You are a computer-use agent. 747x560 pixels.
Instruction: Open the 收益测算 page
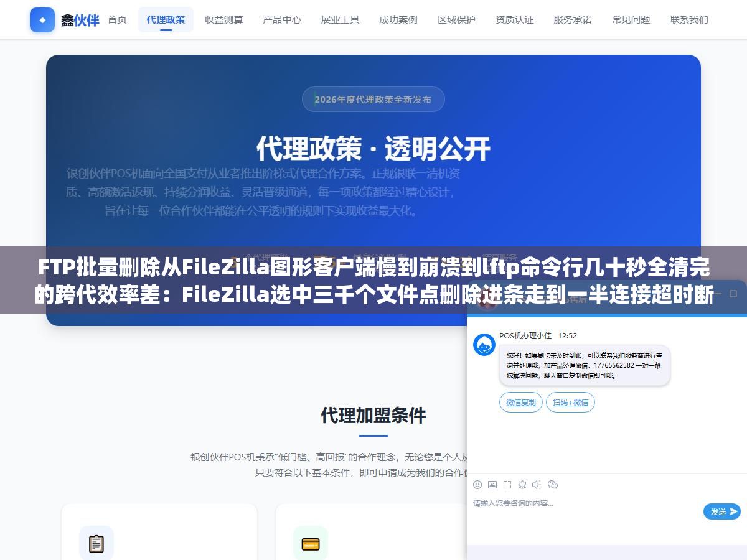point(224,19)
